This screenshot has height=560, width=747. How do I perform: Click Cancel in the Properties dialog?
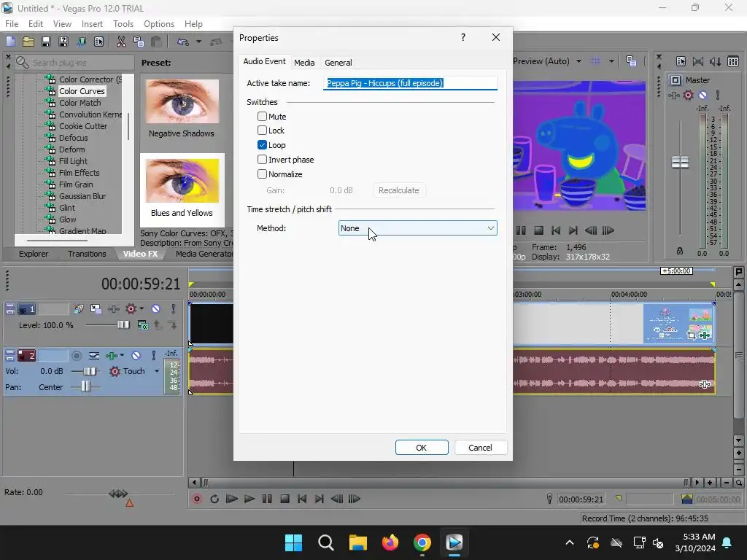[480, 448]
